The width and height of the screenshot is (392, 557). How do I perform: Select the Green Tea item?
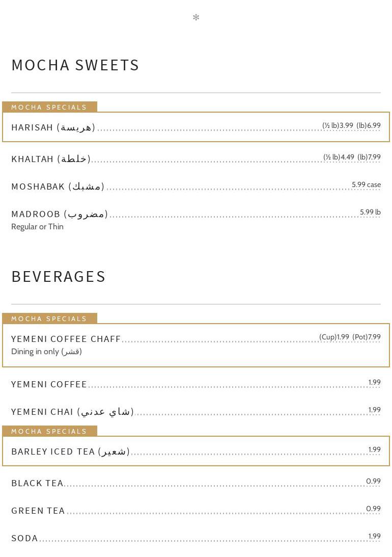[38, 511]
